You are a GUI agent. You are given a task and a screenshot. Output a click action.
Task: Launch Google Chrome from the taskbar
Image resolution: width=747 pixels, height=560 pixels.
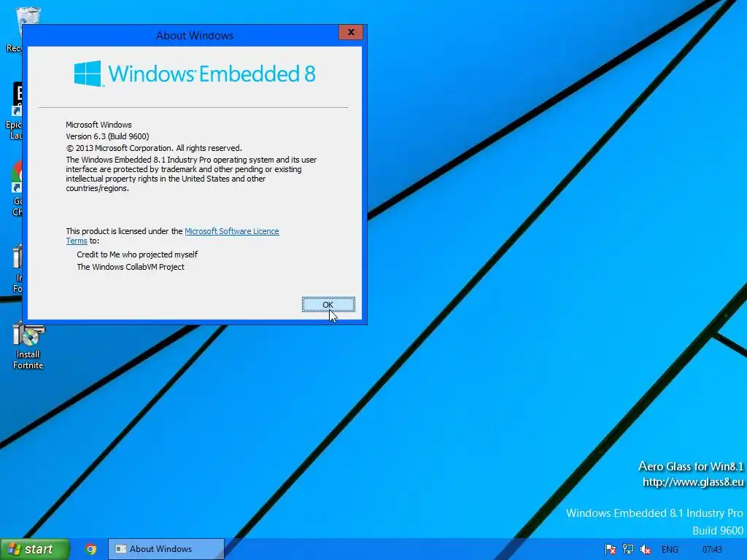(90, 549)
